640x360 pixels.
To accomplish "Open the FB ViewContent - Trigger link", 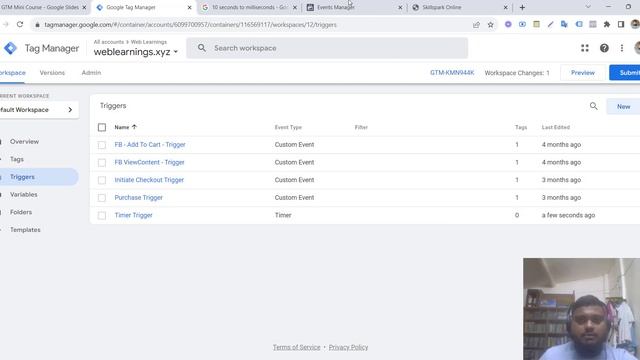I will click(149, 162).
